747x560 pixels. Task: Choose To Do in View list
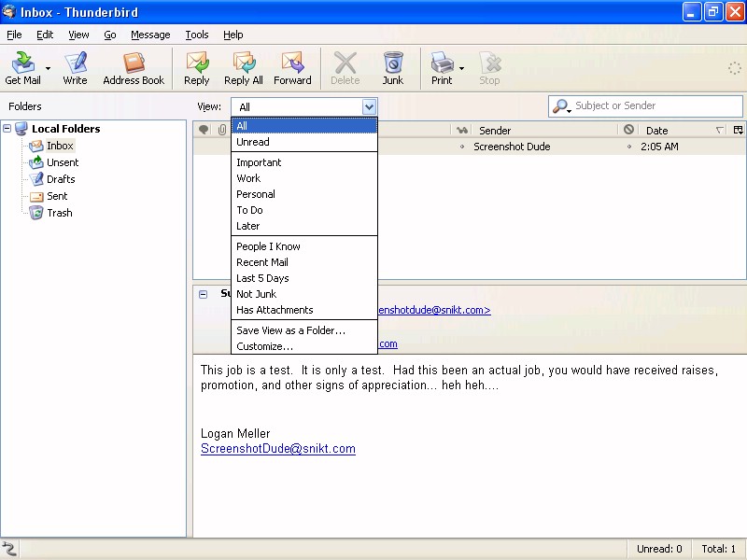tap(304, 210)
